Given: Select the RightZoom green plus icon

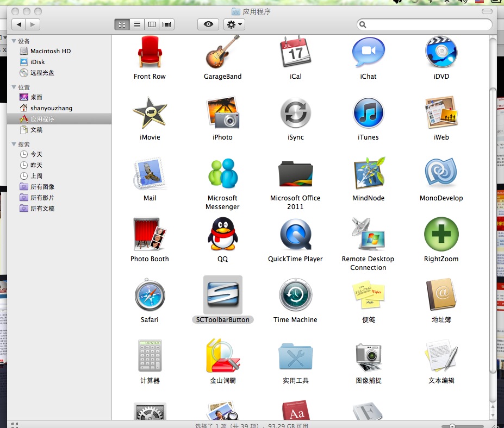Looking at the screenshot, I should (441, 234).
